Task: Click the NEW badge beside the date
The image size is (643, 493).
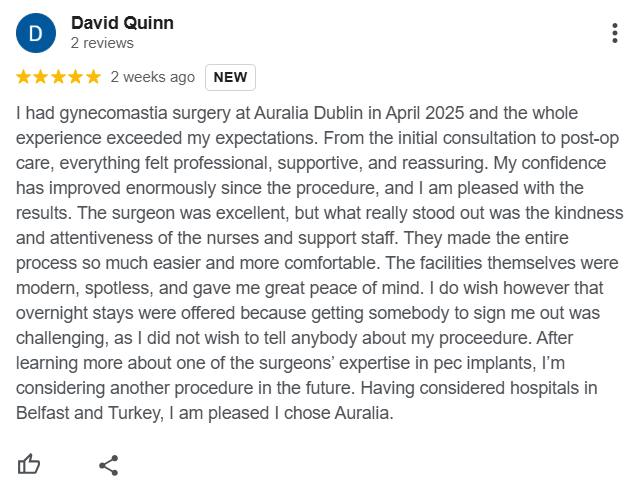Action: tap(230, 77)
